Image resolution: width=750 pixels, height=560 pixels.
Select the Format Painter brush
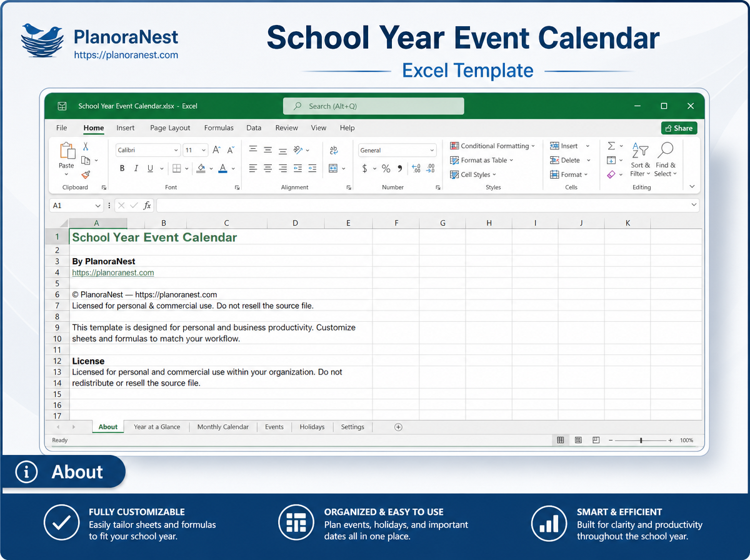(86, 175)
